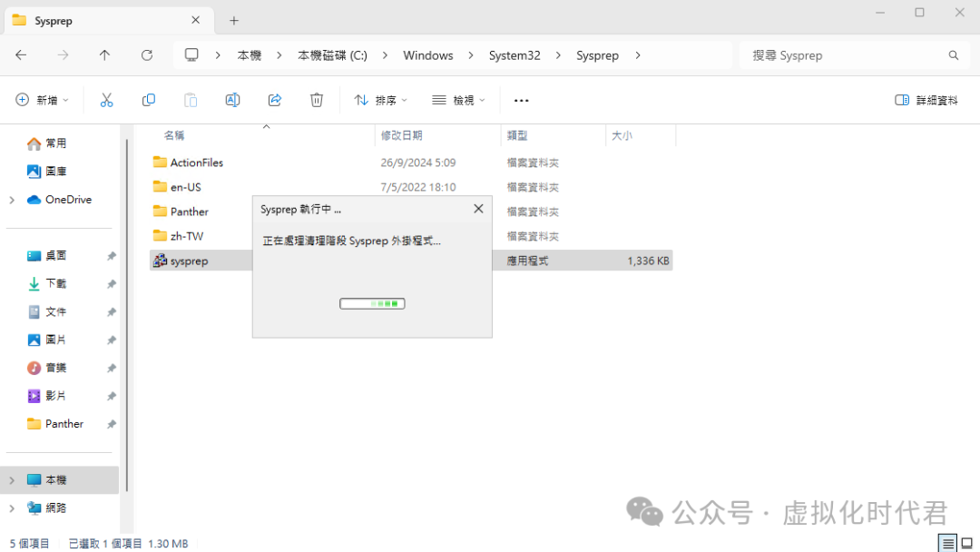Expand chevron after Sysprep in address bar
The height and width of the screenshot is (552, 980).
[638, 55]
